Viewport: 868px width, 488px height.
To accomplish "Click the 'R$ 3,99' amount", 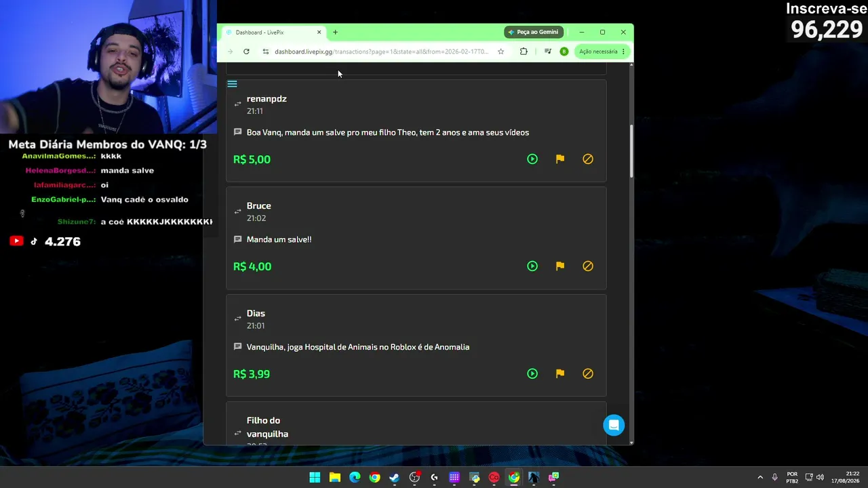I will tap(252, 373).
